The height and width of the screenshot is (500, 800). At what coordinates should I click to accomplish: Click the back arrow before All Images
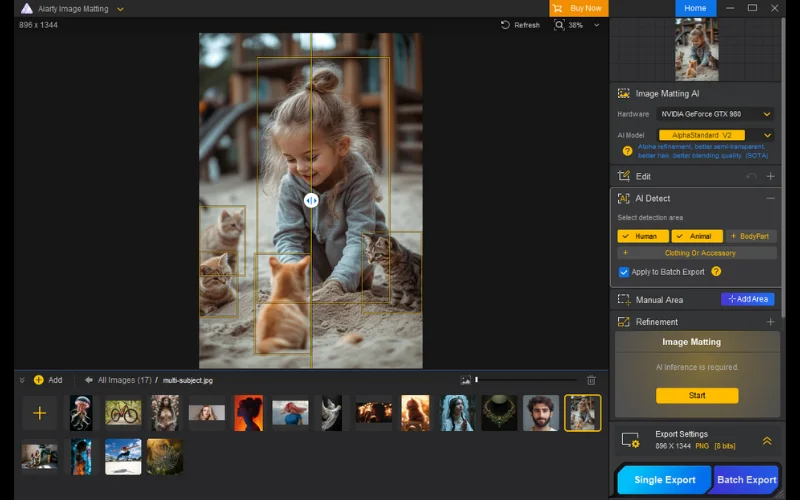pyautogui.click(x=88, y=380)
